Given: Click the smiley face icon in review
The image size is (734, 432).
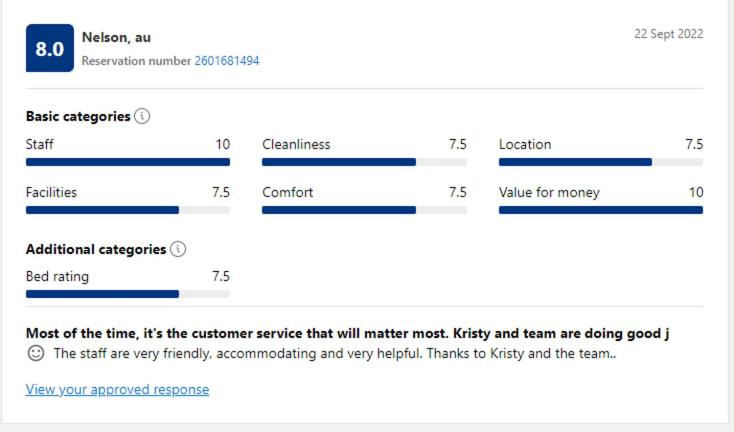Looking at the screenshot, I should pyautogui.click(x=36, y=353).
